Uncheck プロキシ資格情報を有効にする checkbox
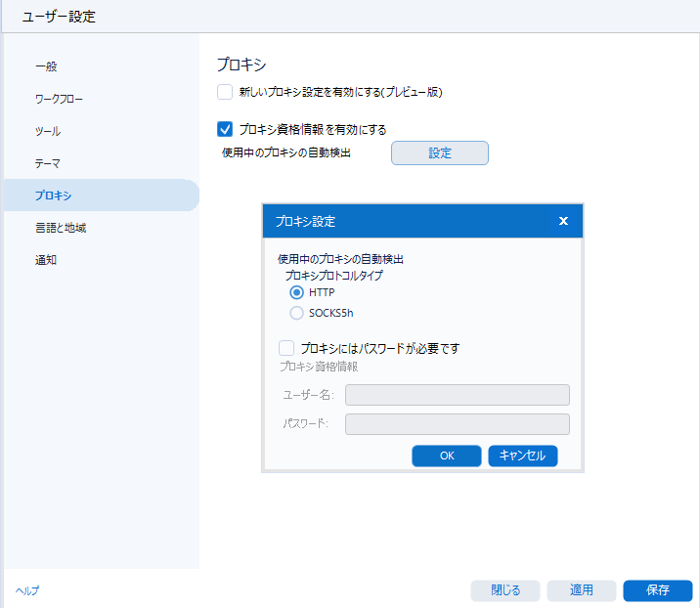Image resolution: width=700 pixels, height=608 pixels. (x=225, y=128)
